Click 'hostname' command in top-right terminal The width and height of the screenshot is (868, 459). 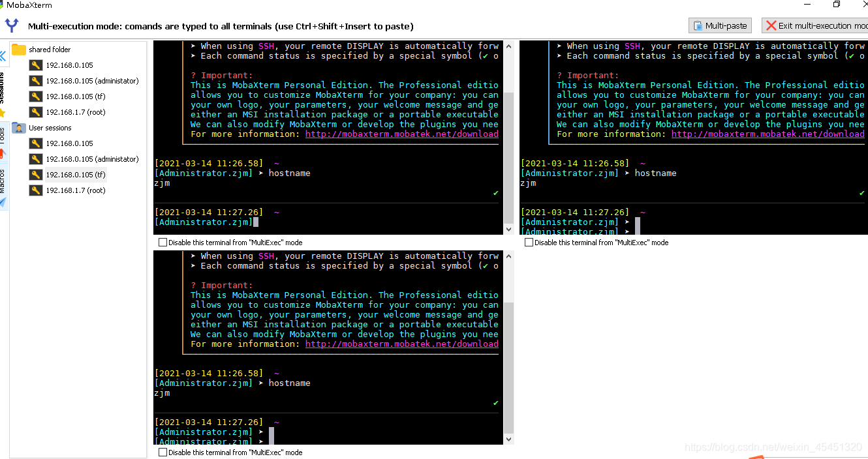tap(655, 173)
